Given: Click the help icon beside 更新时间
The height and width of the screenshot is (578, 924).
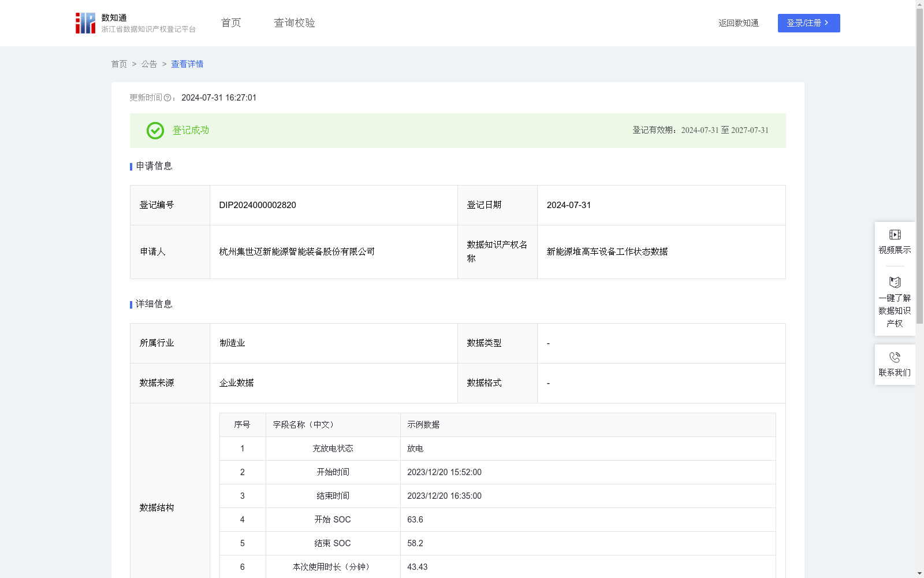Looking at the screenshot, I should pos(167,98).
